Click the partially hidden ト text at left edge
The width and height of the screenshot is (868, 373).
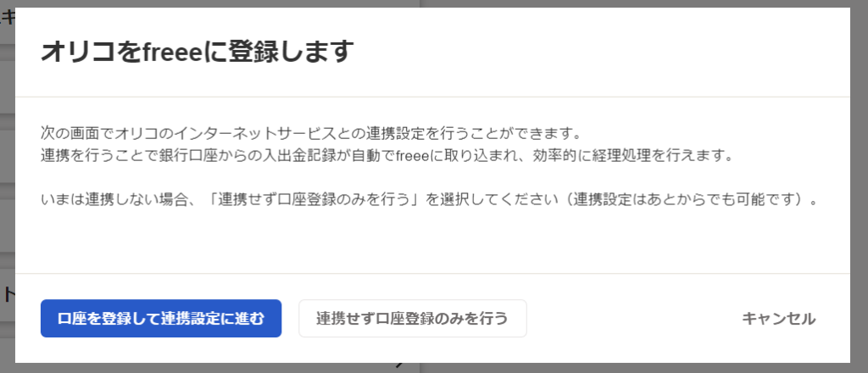pyautogui.click(x=8, y=296)
